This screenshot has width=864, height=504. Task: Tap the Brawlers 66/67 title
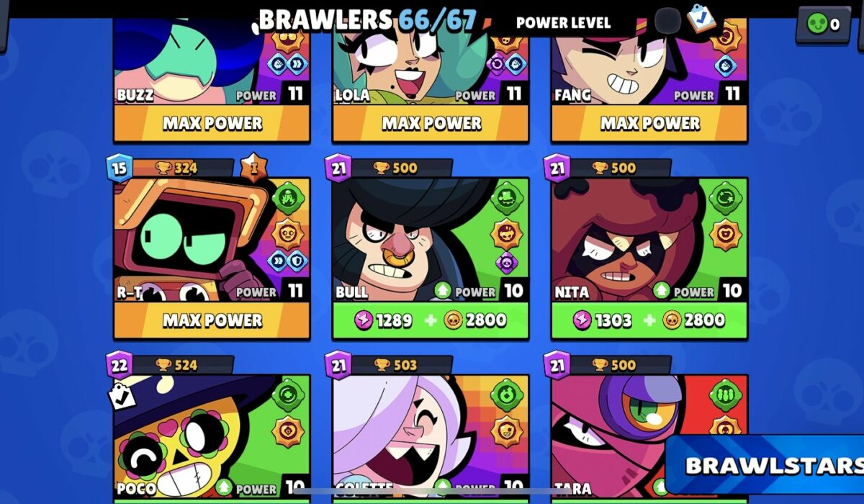point(366,20)
